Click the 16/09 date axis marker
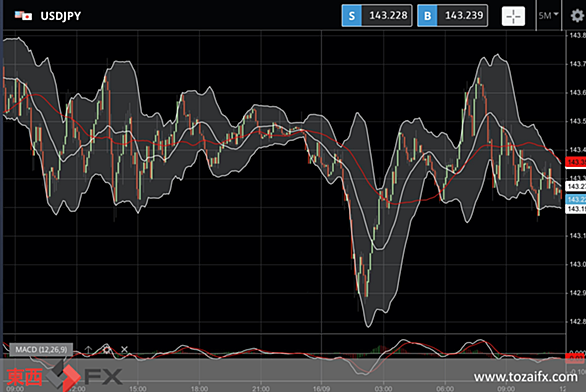 point(321,389)
